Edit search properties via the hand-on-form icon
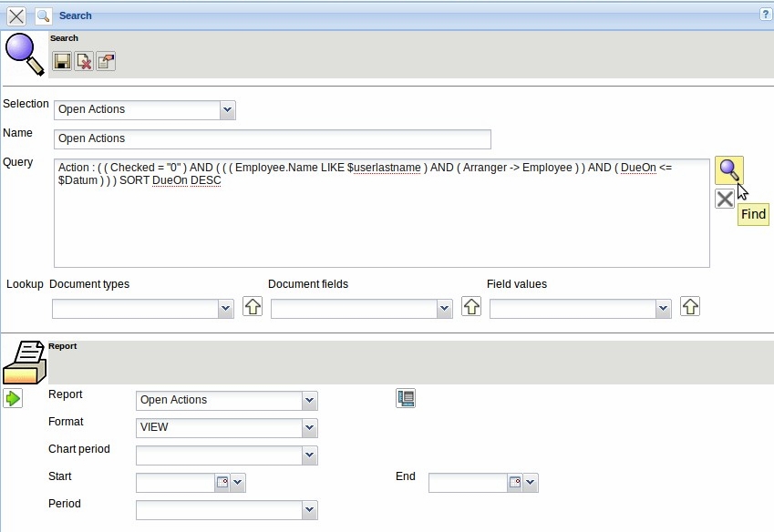The height and width of the screenshot is (532, 774). point(105,60)
